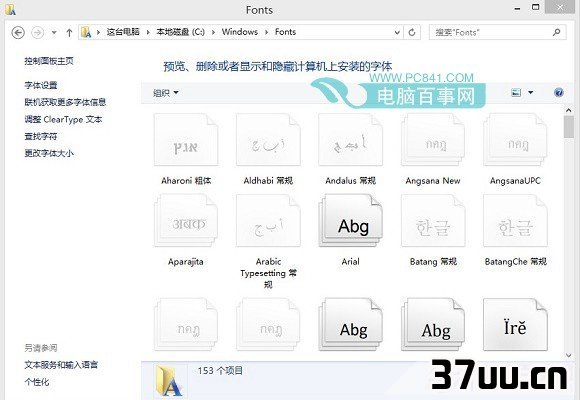The width and height of the screenshot is (580, 400).
Task: Go up one folder level
Action: point(69,33)
